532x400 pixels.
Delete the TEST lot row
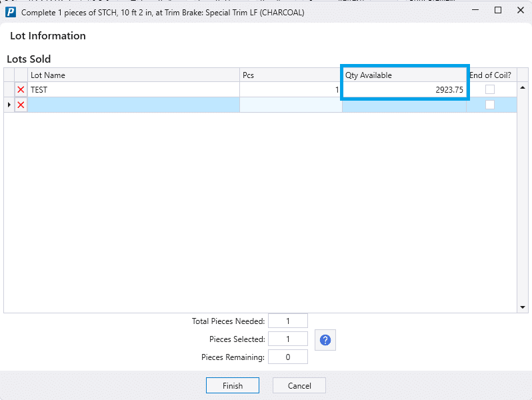click(21, 89)
